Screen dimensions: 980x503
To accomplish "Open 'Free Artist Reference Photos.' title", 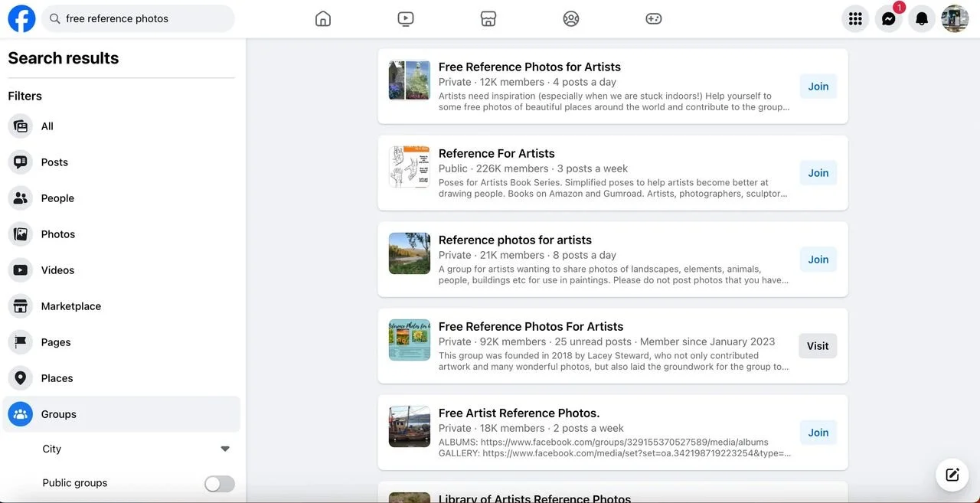I will click(x=519, y=413).
